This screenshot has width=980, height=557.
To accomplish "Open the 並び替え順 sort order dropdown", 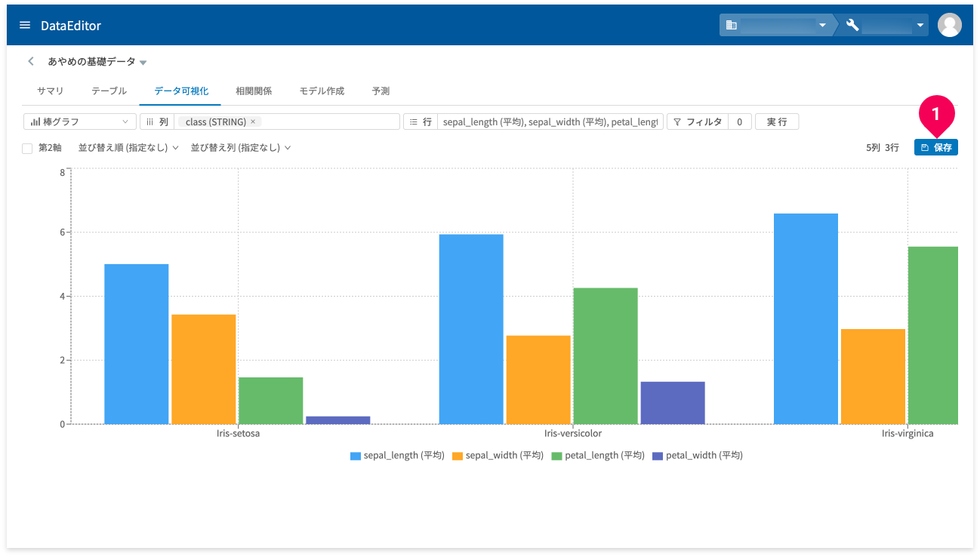I will 128,148.
